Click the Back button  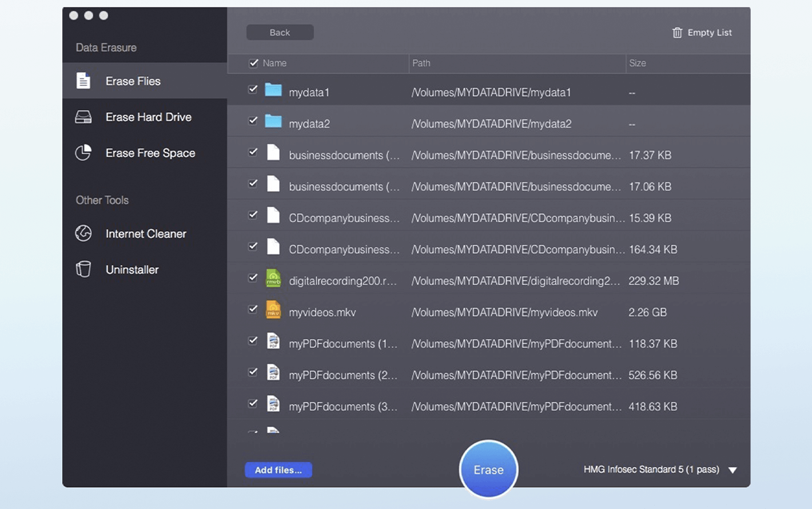click(x=280, y=33)
